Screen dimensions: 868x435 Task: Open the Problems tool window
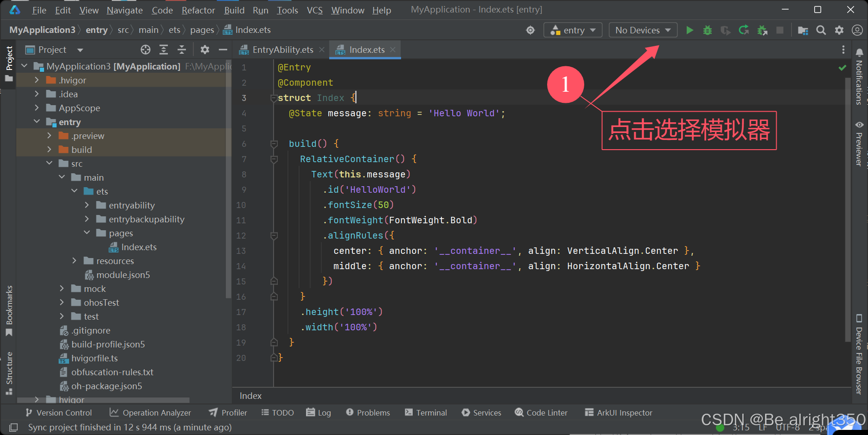coord(368,412)
